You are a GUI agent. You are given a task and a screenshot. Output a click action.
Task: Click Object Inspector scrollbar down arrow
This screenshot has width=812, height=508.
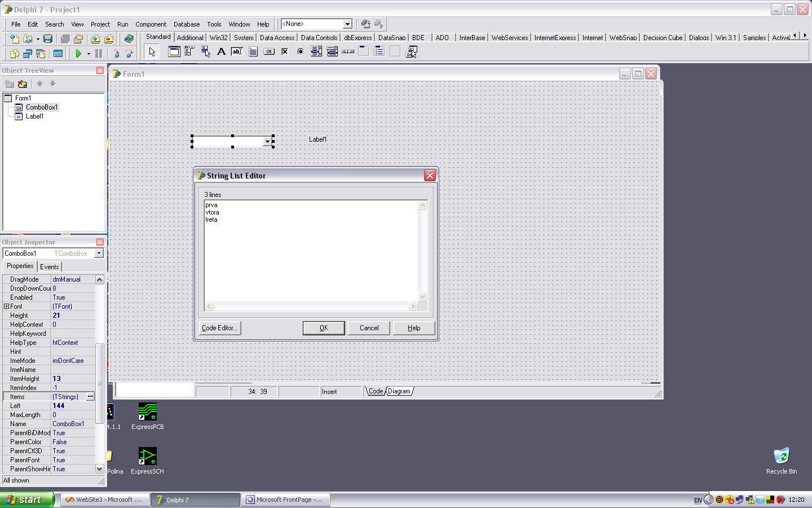click(100, 469)
